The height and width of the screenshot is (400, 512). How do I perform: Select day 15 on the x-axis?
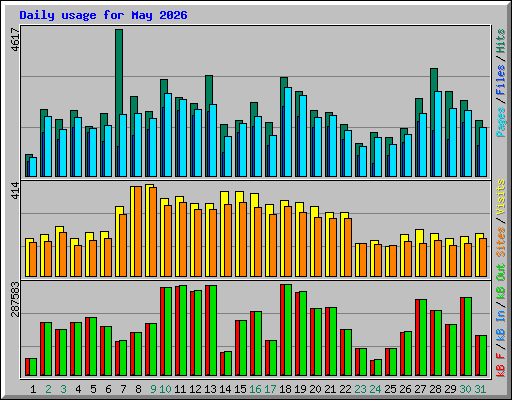pos(240,389)
